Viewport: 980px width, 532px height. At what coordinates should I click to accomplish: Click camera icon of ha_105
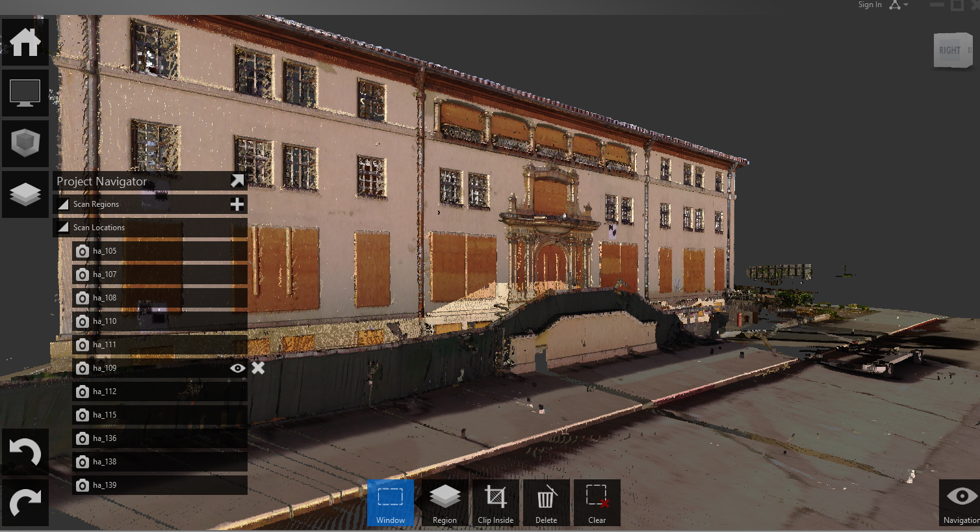point(82,251)
